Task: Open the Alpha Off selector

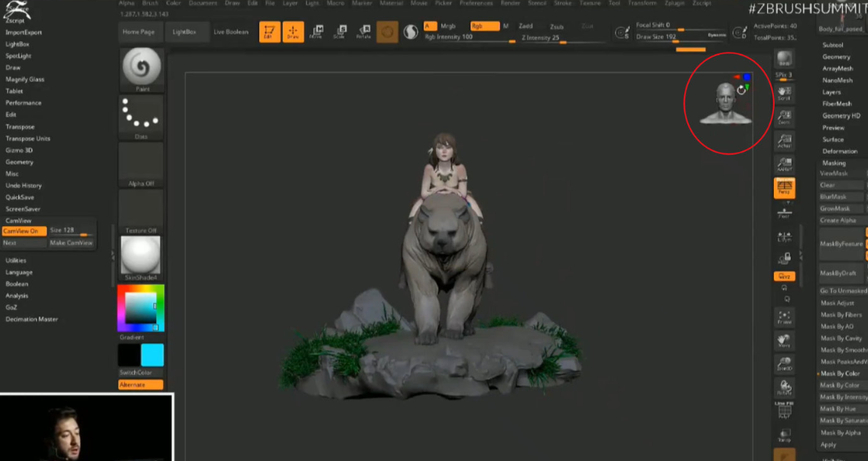Action: 141,165
